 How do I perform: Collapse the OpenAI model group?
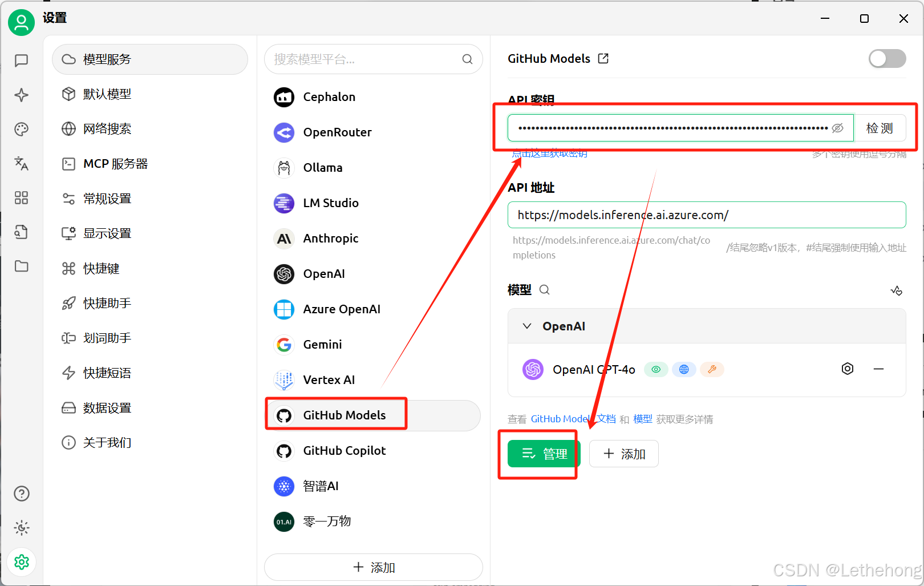pos(527,326)
